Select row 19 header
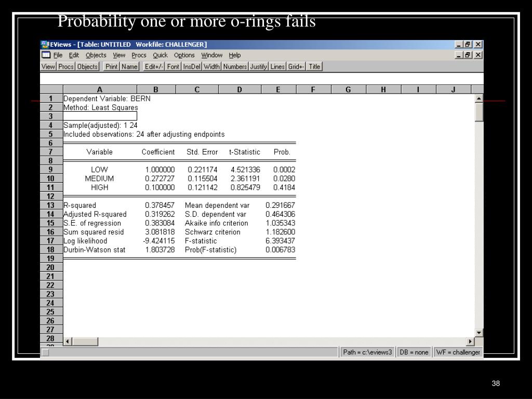 pyautogui.click(x=51, y=259)
